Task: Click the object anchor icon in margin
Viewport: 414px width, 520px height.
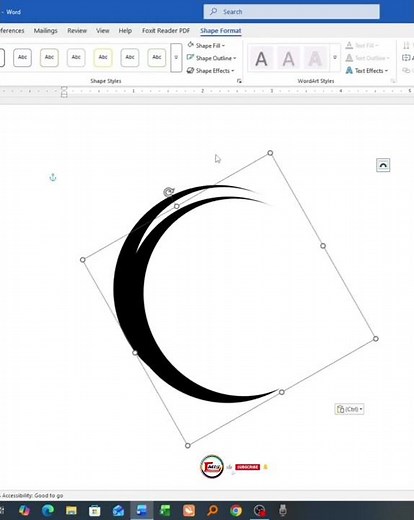Action: pyautogui.click(x=53, y=177)
